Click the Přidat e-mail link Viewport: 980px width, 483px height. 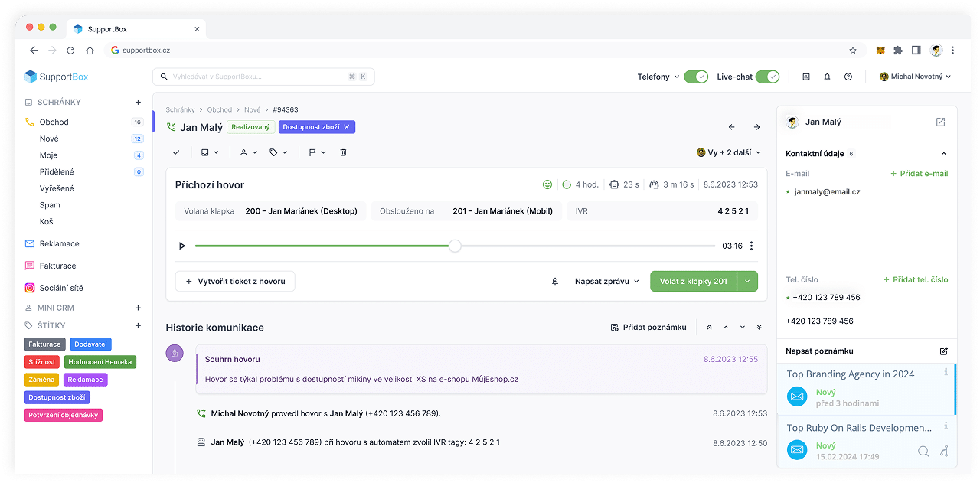919,174
